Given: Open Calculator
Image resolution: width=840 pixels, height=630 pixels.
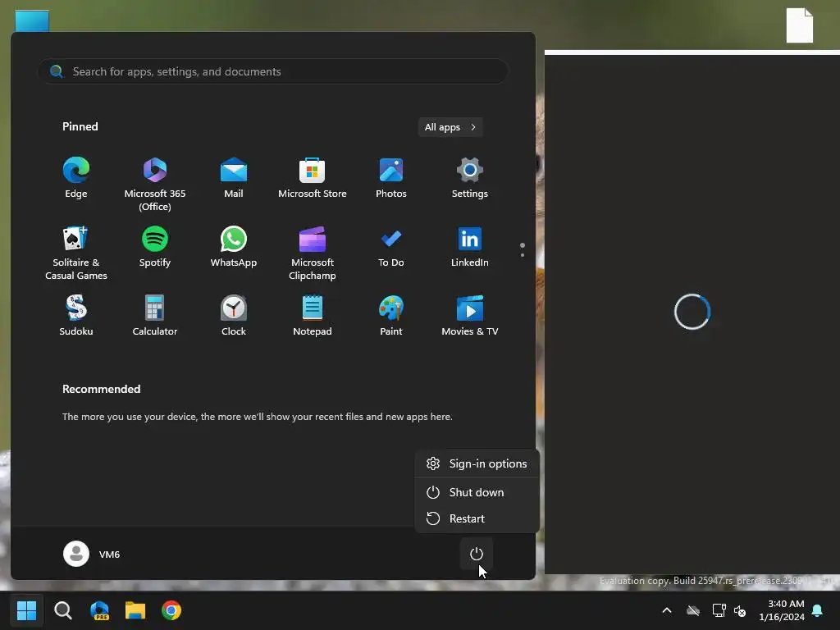Looking at the screenshot, I should point(155,316).
